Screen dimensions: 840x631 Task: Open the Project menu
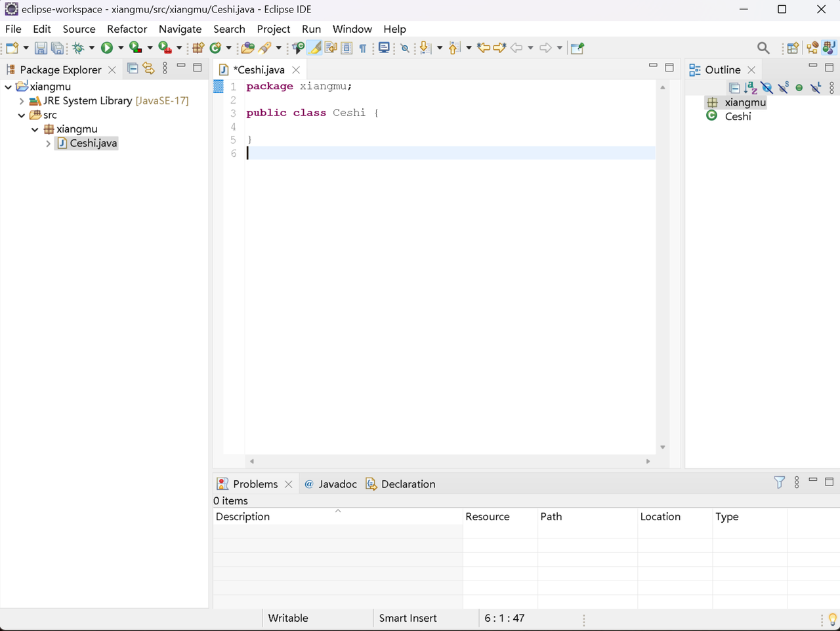[273, 29]
